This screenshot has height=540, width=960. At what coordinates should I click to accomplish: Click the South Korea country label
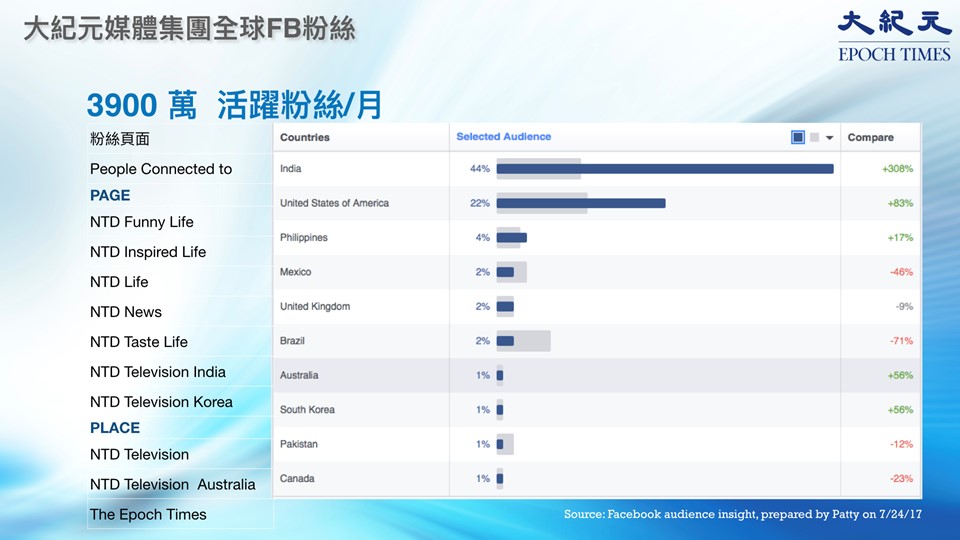click(x=307, y=409)
